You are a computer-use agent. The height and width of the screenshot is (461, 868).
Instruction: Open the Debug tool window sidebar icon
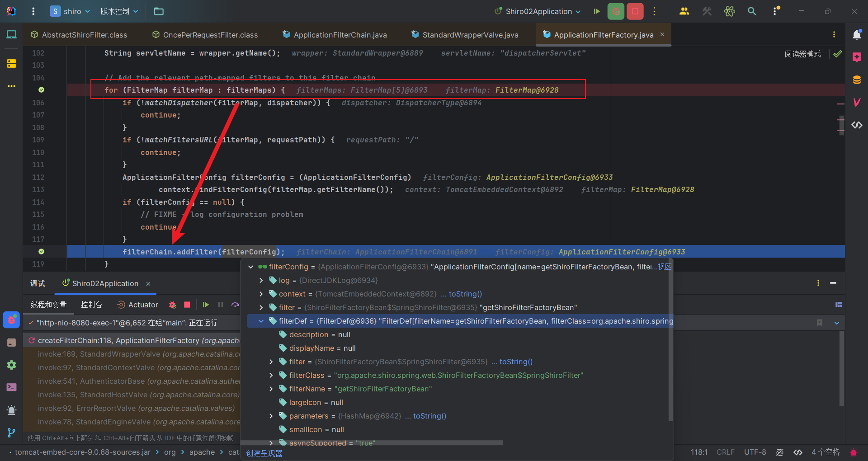[x=11, y=320]
